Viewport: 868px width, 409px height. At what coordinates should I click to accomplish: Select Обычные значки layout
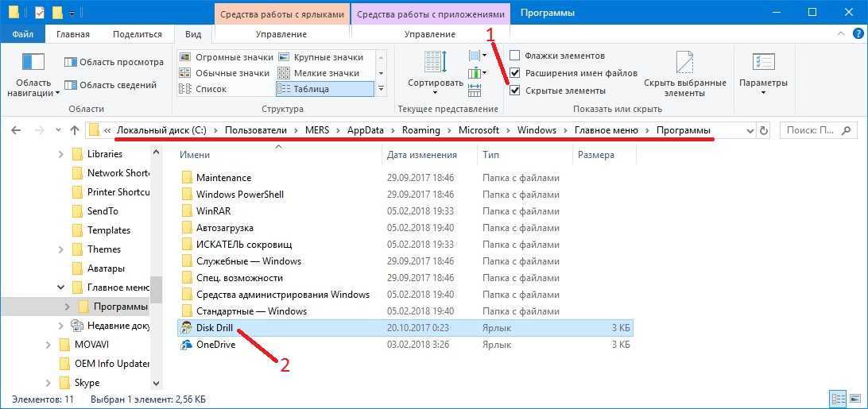224,73
